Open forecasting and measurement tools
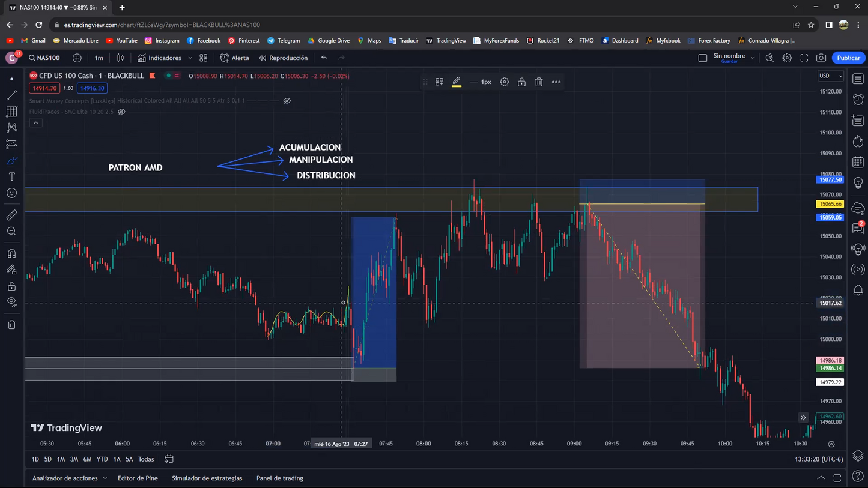Screen dimensions: 868x488 click(x=11, y=144)
